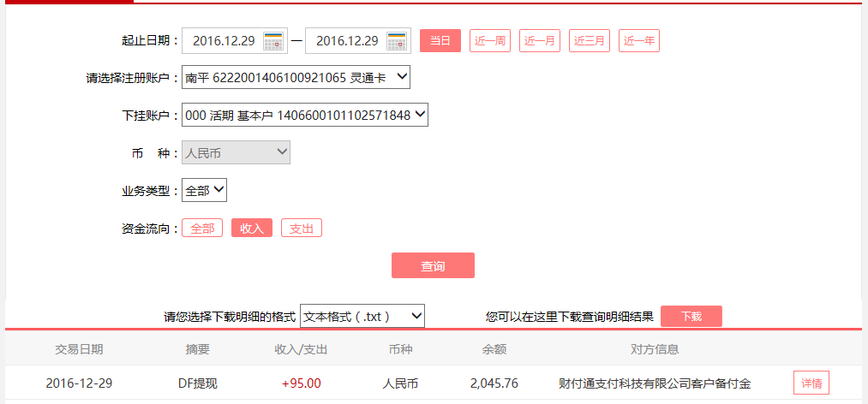Set date range to 近三月
This screenshot has height=404, width=868.
pos(590,41)
